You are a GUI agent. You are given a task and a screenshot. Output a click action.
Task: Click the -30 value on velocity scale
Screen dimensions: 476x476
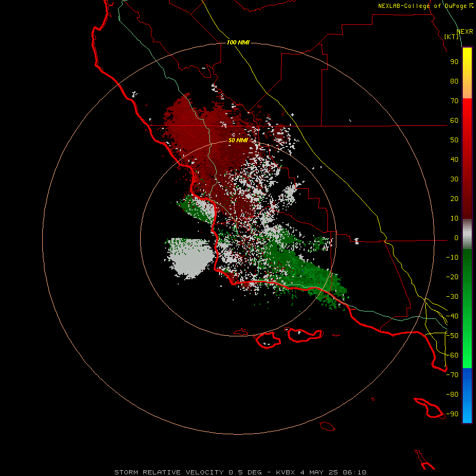pyautogui.click(x=452, y=297)
